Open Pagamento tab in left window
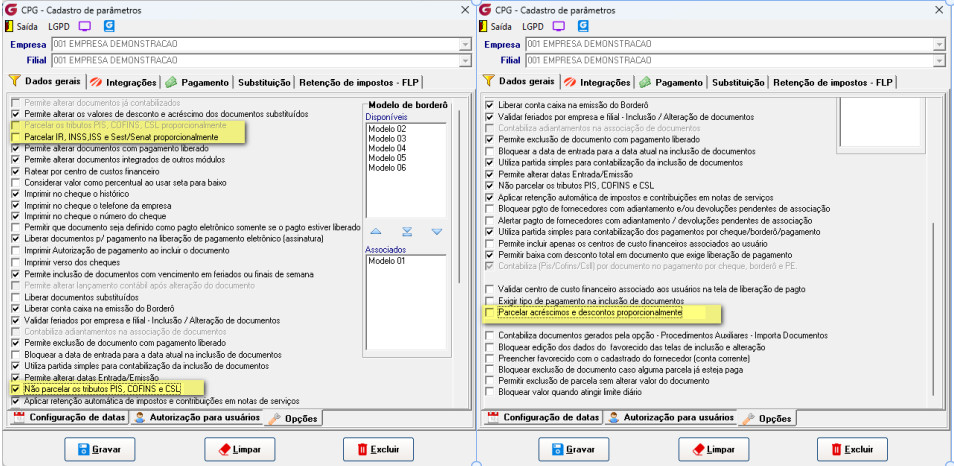 pyautogui.click(x=198, y=82)
